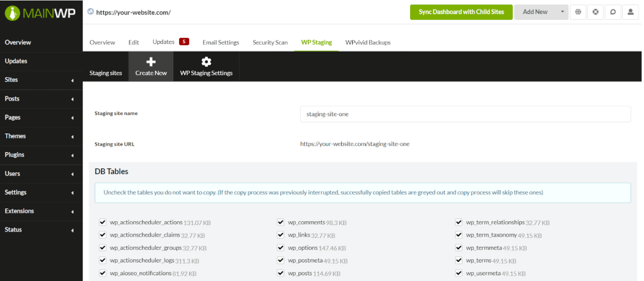Go to Overview in the sidebar
Image resolution: width=644 pixels, height=281 pixels.
coord(18,42)
